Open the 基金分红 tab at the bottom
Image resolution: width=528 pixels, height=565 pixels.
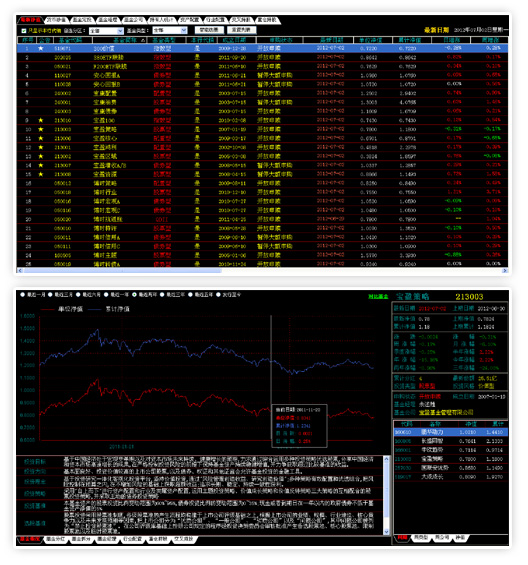[x=55, y=539]
